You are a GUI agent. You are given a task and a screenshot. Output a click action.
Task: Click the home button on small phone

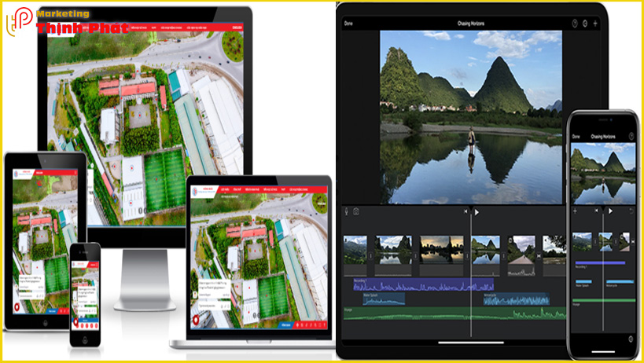coord(85,339)
